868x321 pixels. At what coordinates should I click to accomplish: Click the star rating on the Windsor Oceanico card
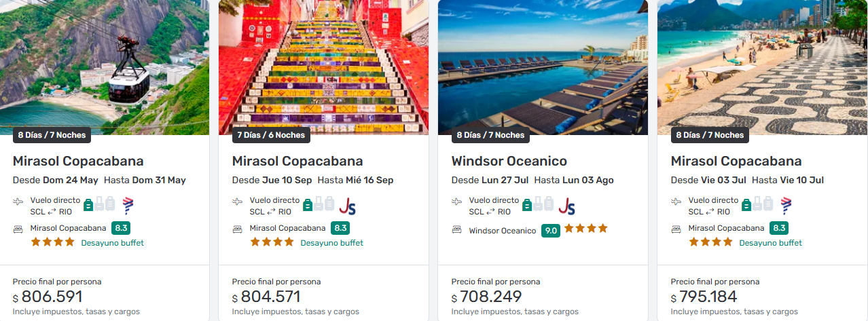point(585,229)
